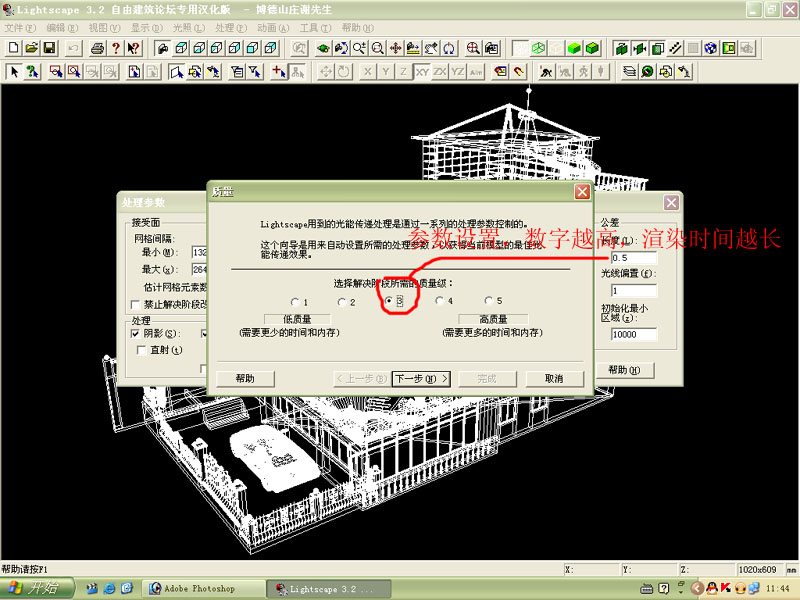The image size is (800, 600).
Task: Click the globe toolbar icon
Action: click(x=711, y=48)
